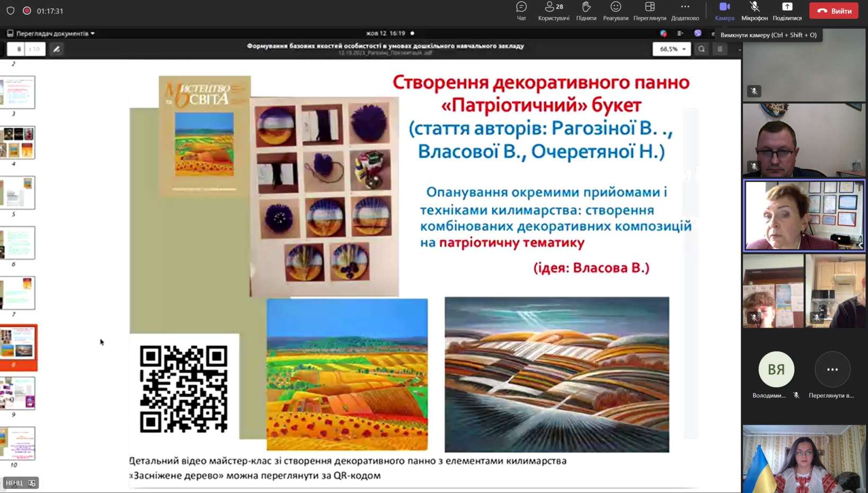Turn off the Камера video
Viewport: 868px width, 493px height.
coord(724,11)
